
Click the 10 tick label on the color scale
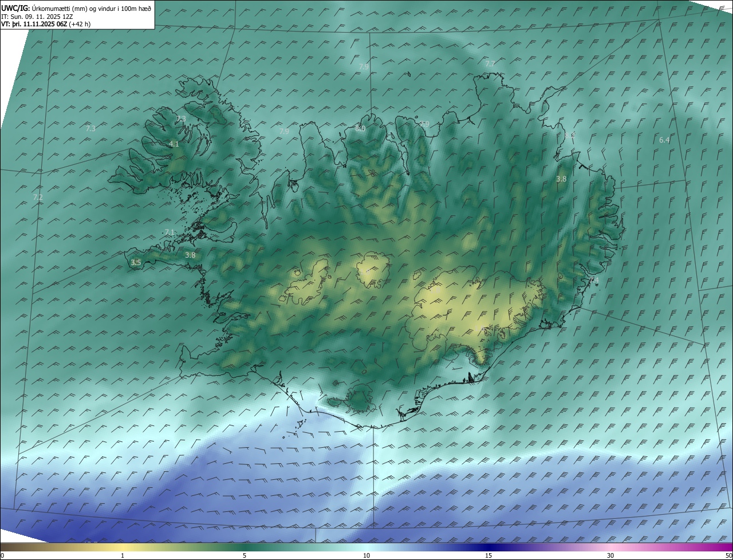366,556
